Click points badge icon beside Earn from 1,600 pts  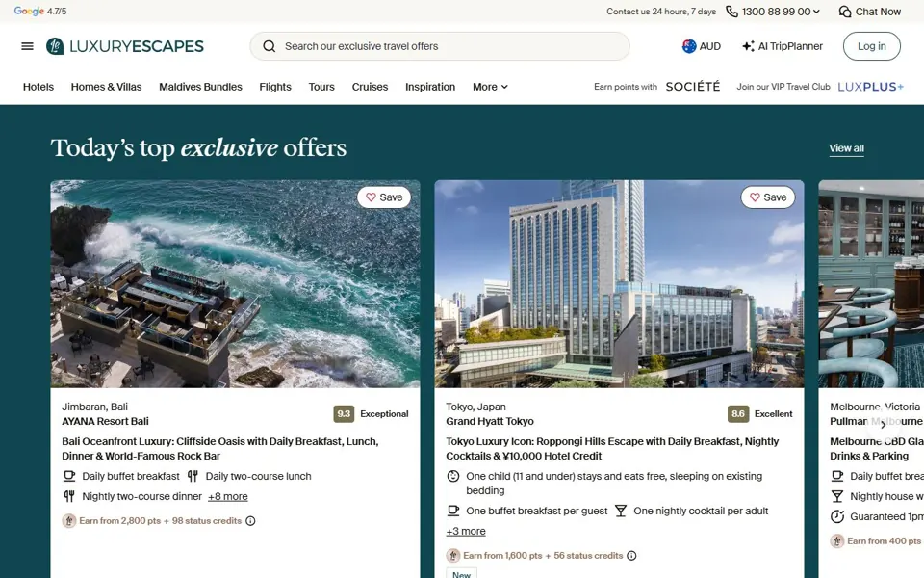(x=453, y=556)
